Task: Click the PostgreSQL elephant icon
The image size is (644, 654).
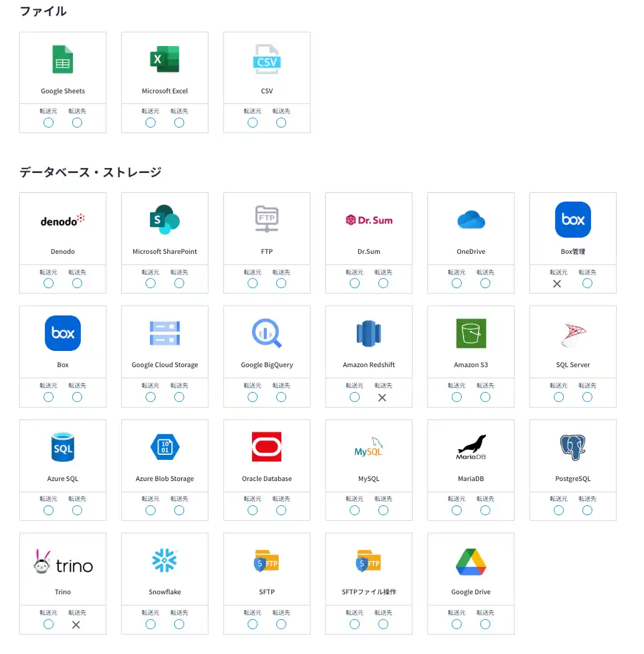Action: pos(572,447)
